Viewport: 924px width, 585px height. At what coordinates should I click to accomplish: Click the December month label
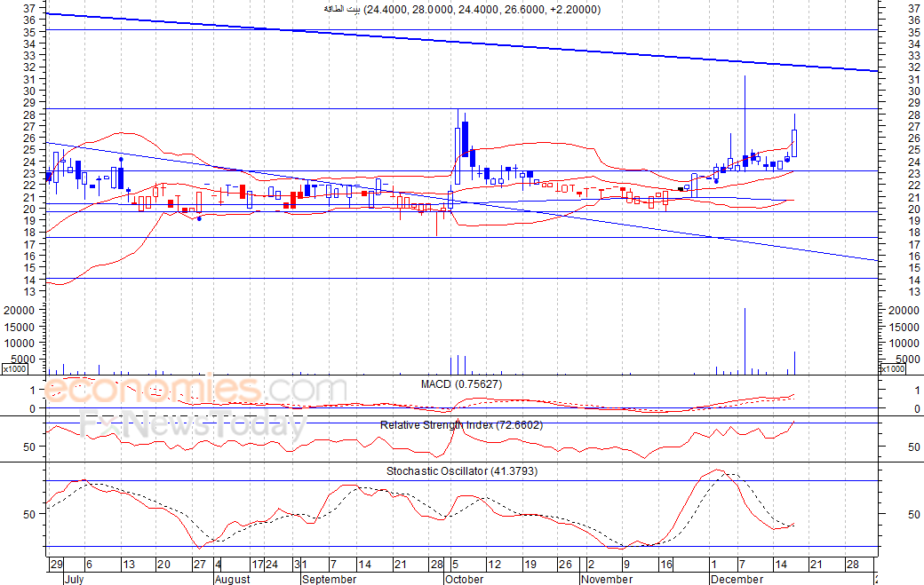click(x=737, y=579)
